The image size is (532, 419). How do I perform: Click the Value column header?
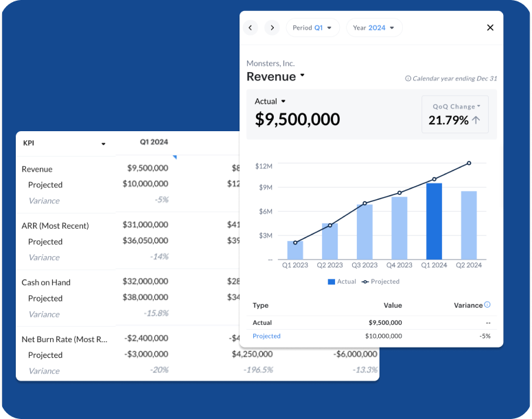393,305
